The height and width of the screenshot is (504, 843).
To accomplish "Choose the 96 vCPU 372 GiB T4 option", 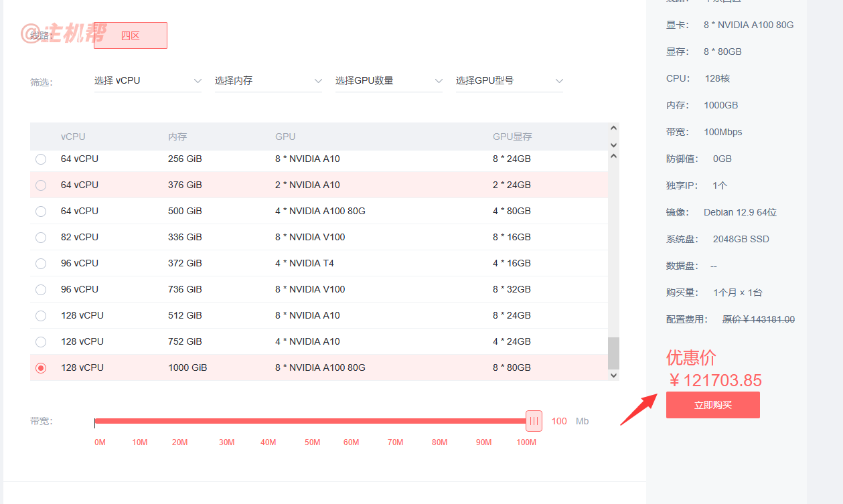I will [41, 264].
